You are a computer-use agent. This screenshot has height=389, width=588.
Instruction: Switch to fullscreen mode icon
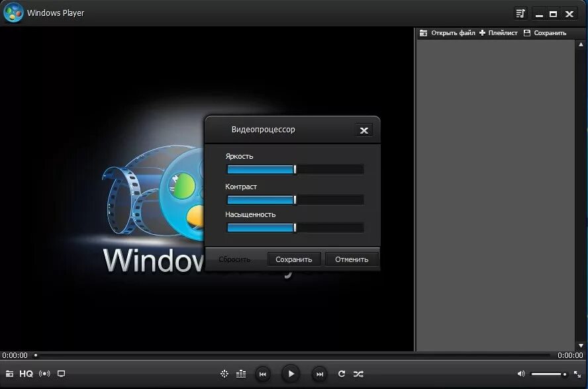point(577,374)
